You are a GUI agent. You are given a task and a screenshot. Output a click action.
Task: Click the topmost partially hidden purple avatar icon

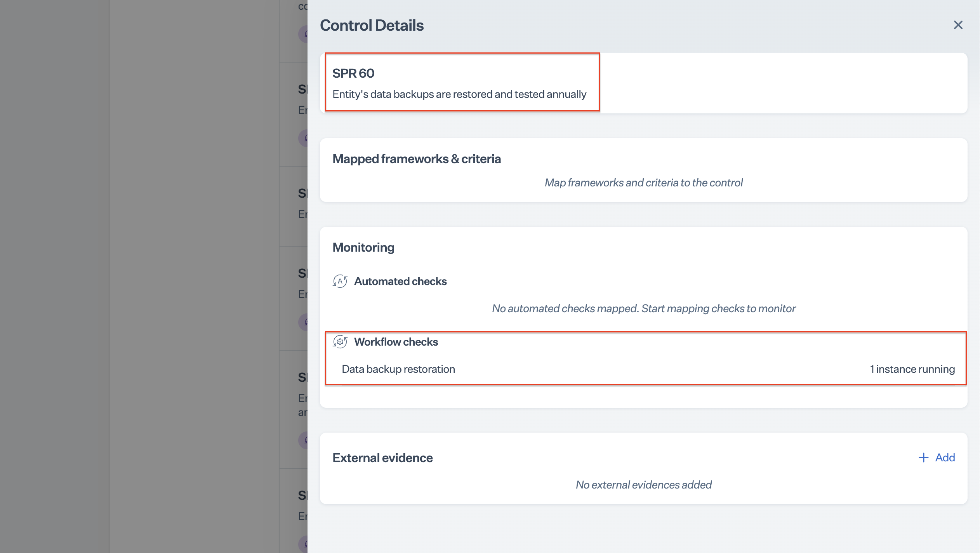point(303,34)
